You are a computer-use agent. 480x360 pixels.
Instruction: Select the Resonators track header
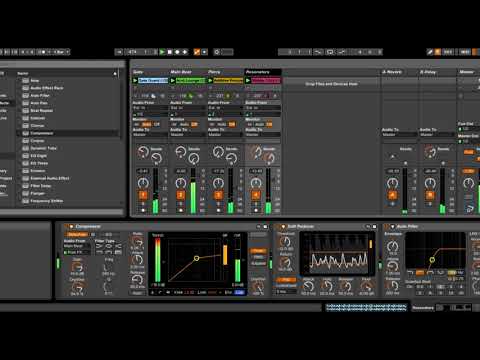(263, 72)
